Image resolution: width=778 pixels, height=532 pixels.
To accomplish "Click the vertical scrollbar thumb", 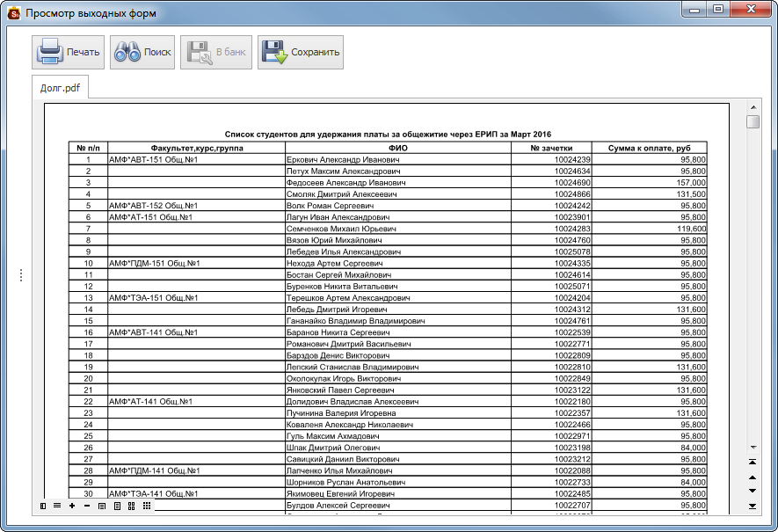I will point(753,121).
